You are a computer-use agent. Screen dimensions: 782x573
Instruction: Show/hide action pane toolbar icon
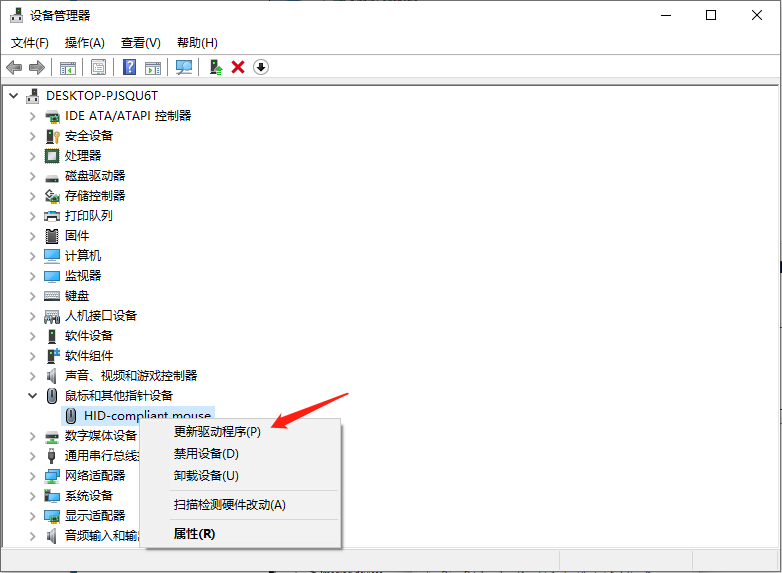(x=153, y=67)
